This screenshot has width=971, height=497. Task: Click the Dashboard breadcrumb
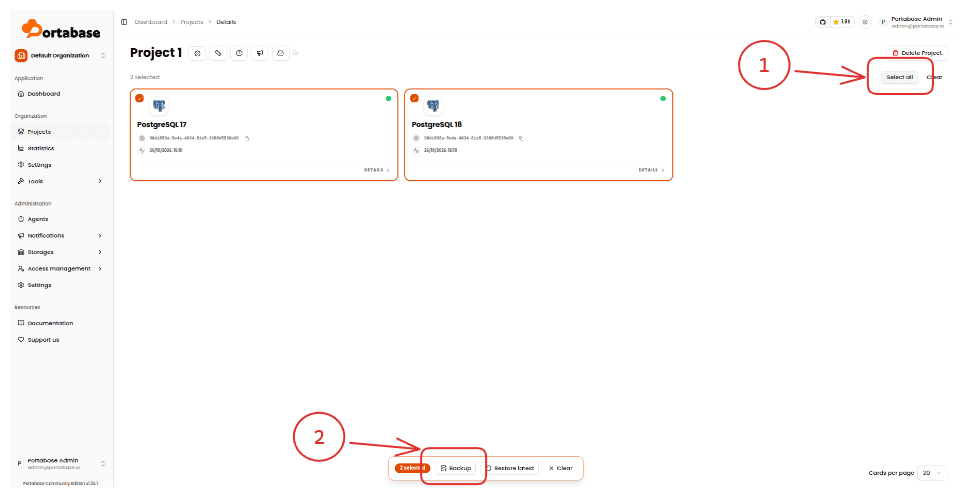coord(151,22)
